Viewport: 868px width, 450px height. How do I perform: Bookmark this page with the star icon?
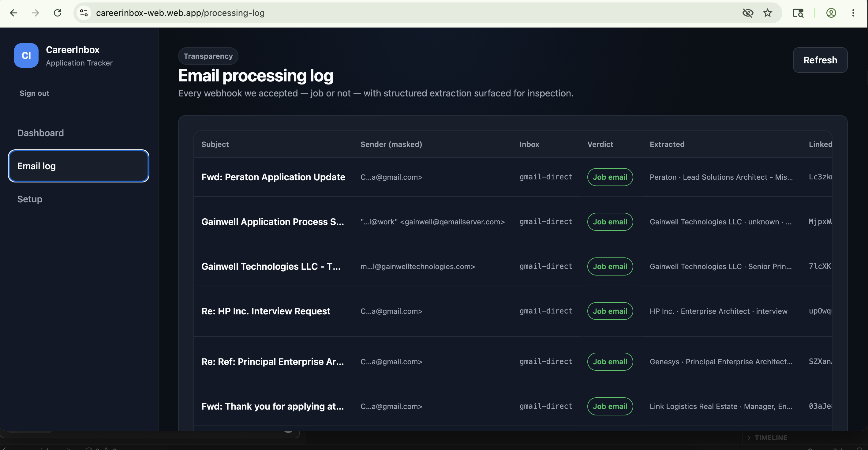(x=768, y=13)
